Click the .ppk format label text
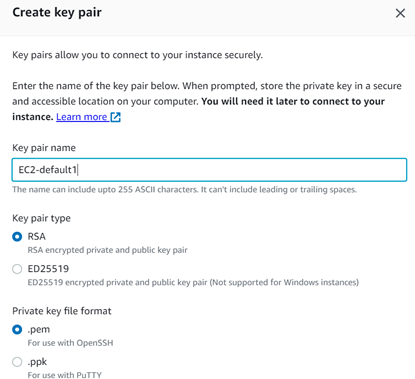 (37, 362)
